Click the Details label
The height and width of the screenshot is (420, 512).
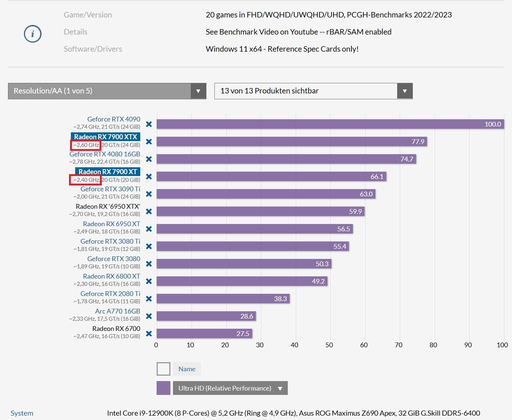[x=76, y=32]
